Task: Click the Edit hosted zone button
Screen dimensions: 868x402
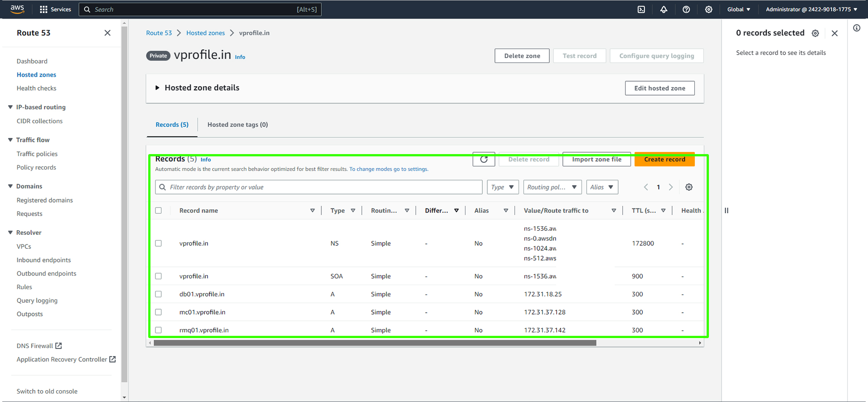Action: click(659, 88)
